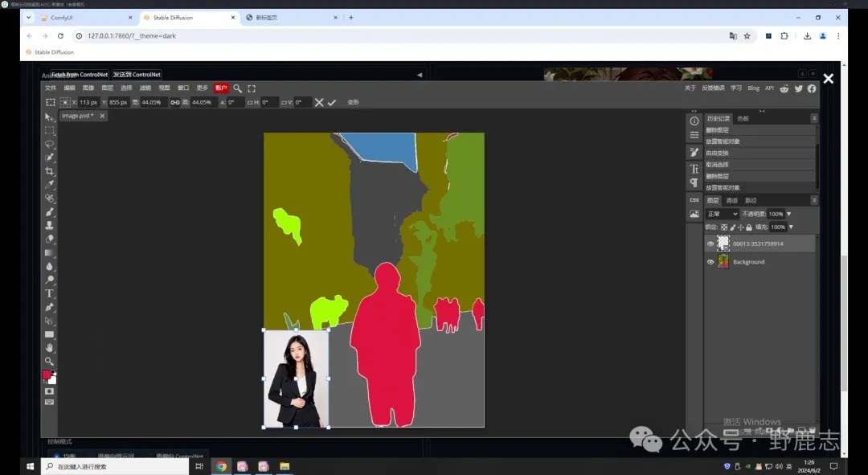This screenshot has height=475, width=868.
Task: Select the Move tool in the toolbar
Action: point(49,117)
